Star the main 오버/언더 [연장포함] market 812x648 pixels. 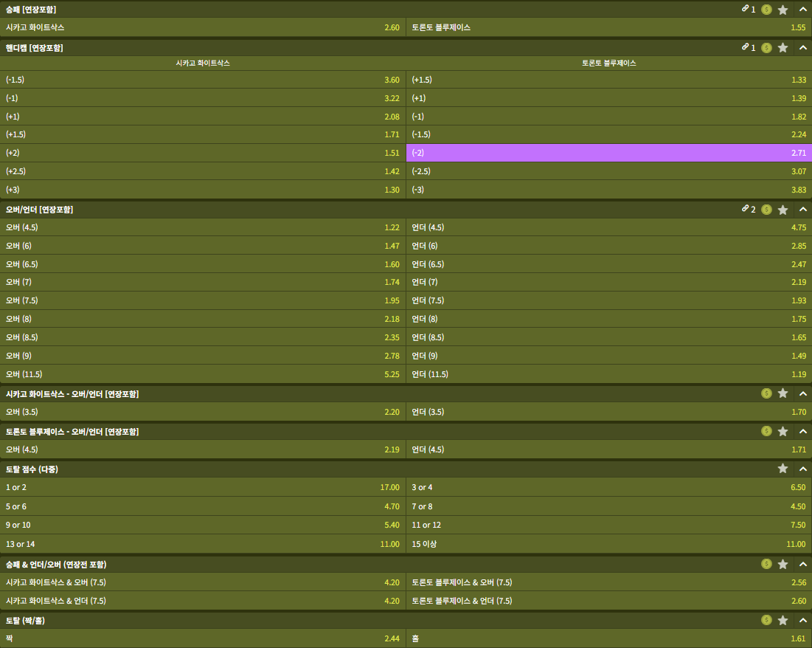point(783,210)
